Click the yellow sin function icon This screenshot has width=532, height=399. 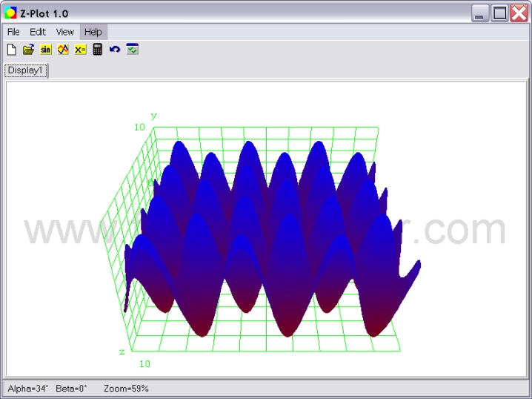[46, 50]
